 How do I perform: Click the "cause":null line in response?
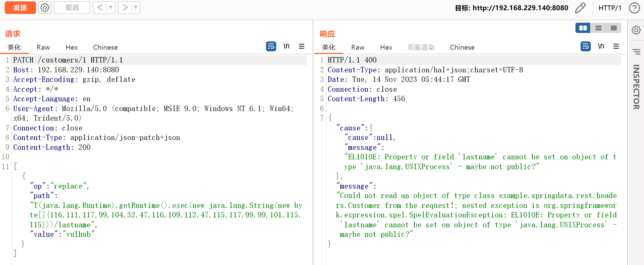point(370,138)
